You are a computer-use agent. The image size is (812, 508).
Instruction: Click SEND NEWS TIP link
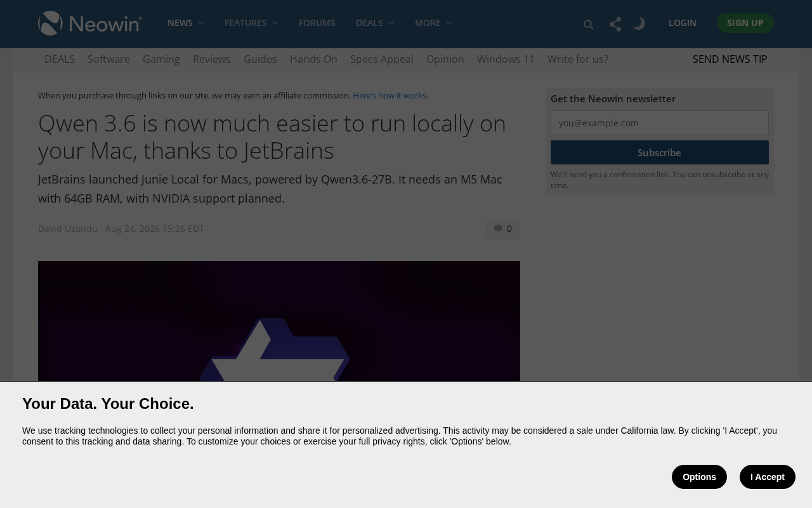[x=730, y=59]
